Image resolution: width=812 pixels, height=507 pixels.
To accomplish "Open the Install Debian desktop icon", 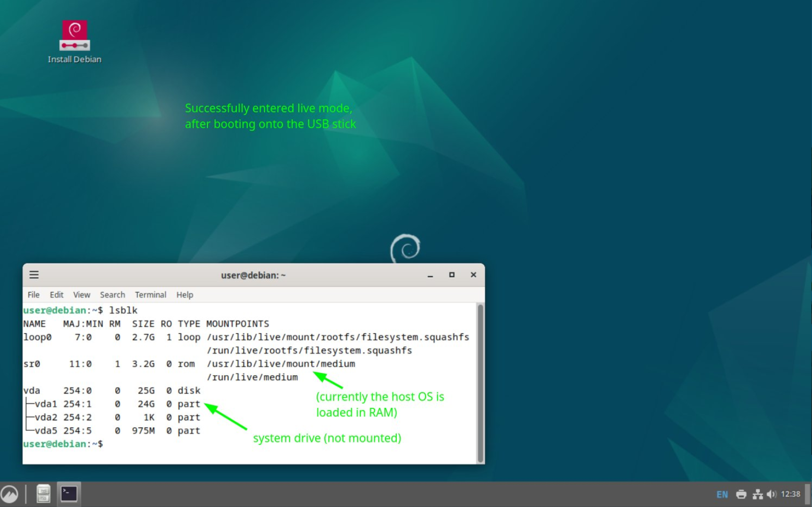I will (x=75, y=42).
